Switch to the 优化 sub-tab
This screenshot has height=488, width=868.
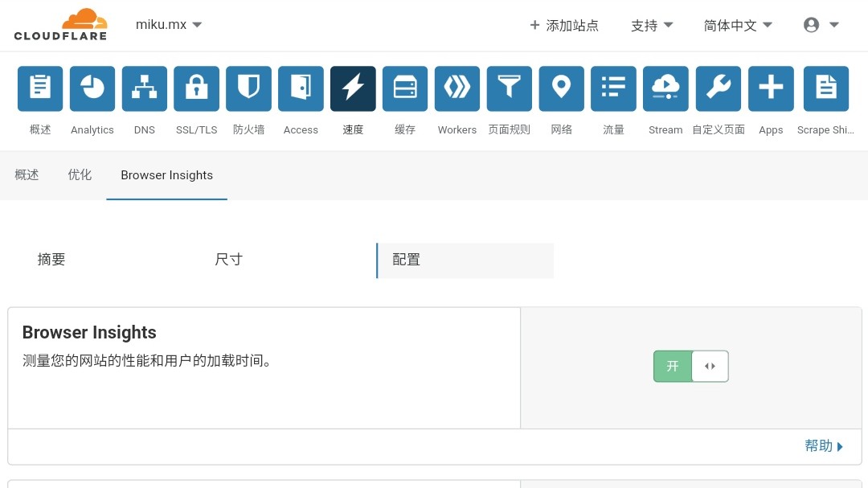click(x=80, y=175)
